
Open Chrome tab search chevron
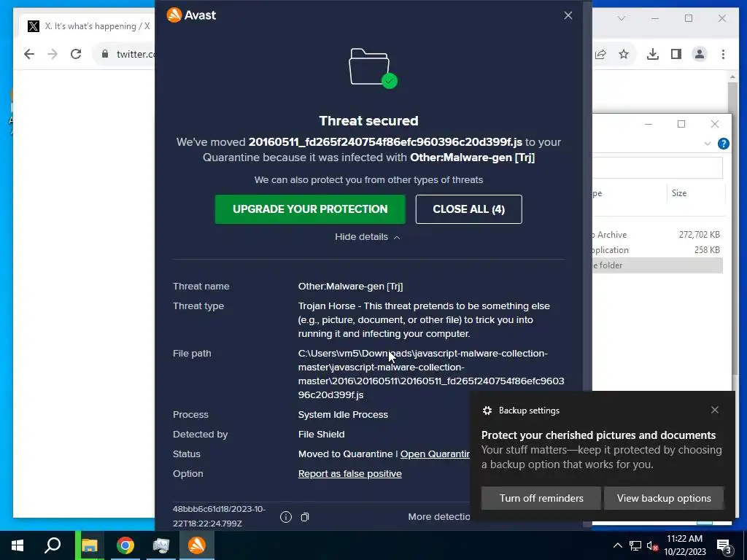622,18
